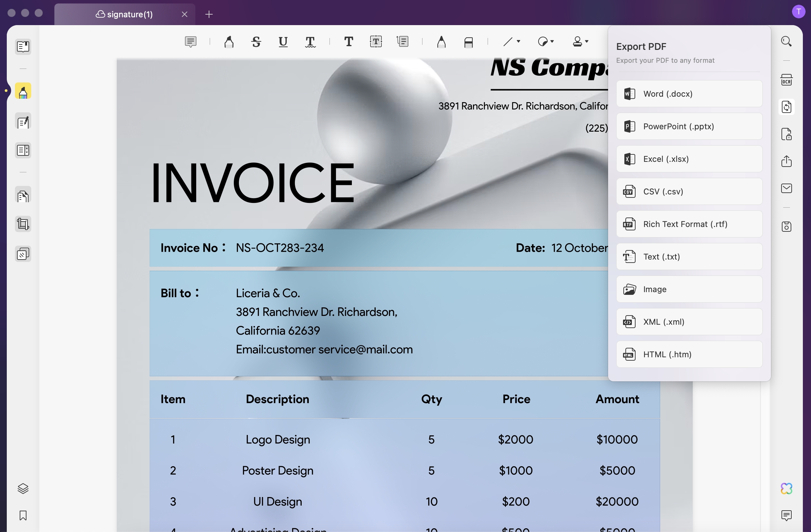
Task: Open a new tab with plus button
Action: [x=209, y=14]
